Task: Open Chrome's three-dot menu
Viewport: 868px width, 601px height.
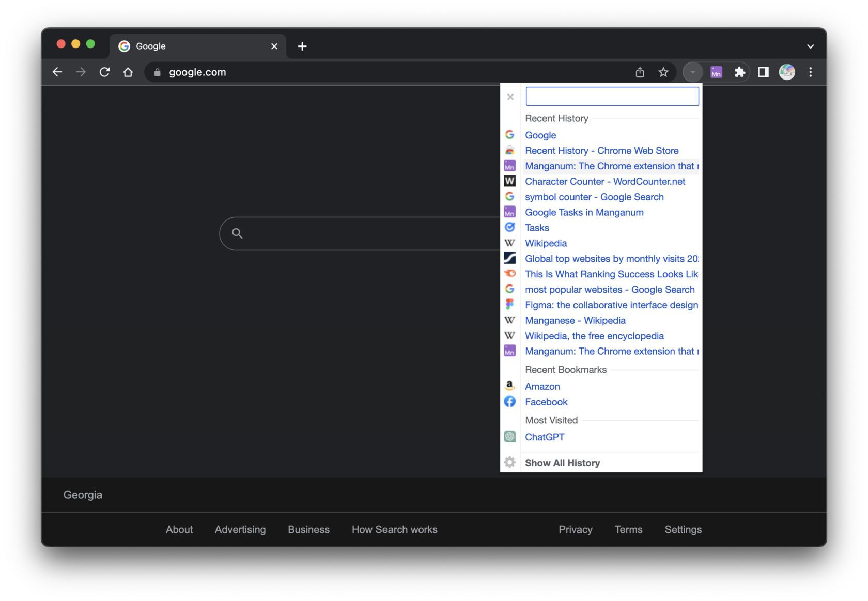Action: (x=810, y=72)
